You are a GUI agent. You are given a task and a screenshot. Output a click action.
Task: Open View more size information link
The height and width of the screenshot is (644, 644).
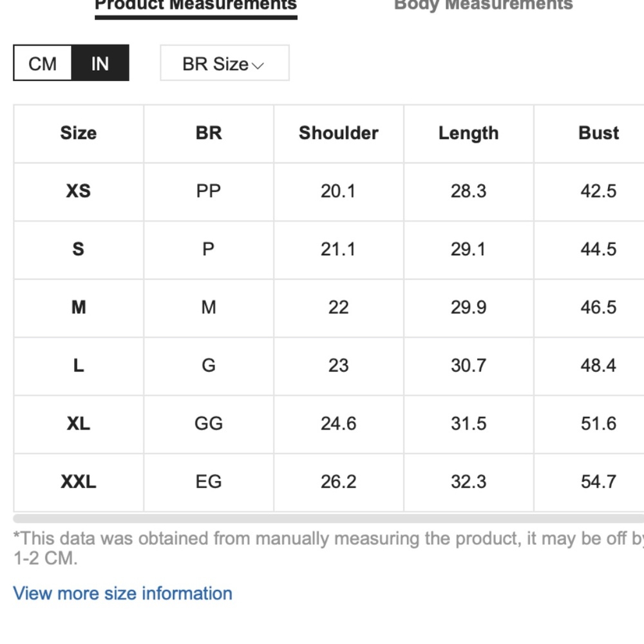coord(123,594)
